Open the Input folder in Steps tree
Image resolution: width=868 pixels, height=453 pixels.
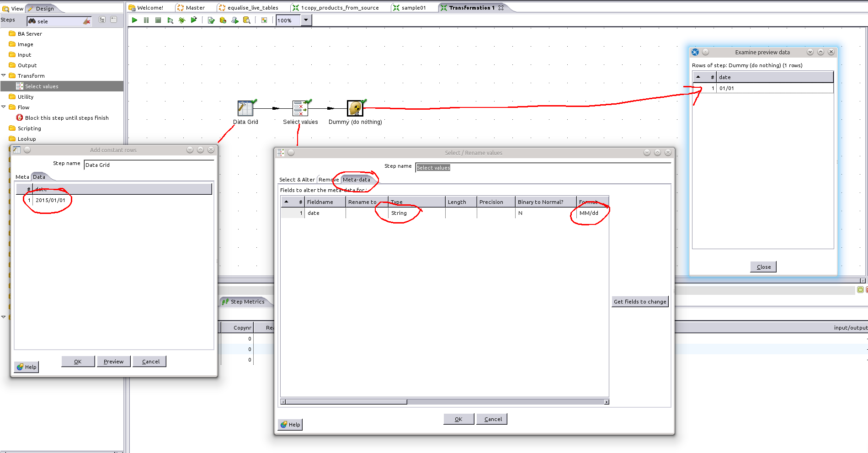[24, 55]
